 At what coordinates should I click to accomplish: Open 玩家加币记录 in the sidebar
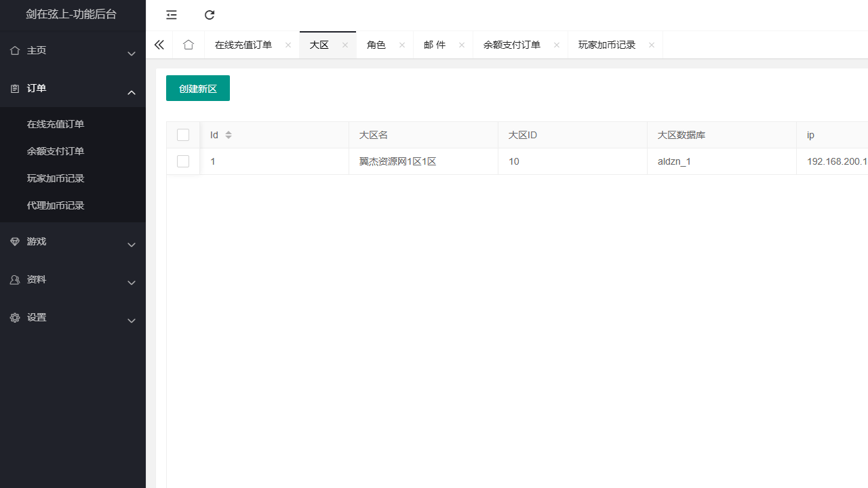[56, 178]
